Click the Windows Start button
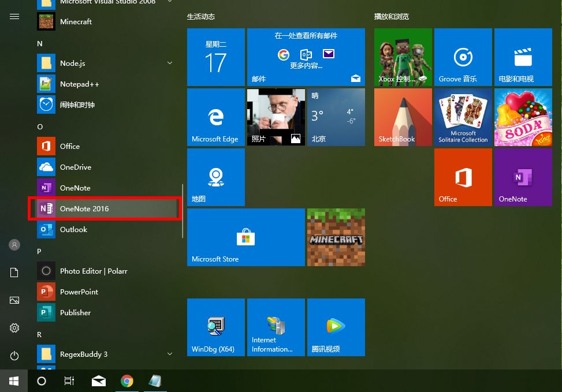Viewport: 562px width, 392px height. tap(14, 381)
